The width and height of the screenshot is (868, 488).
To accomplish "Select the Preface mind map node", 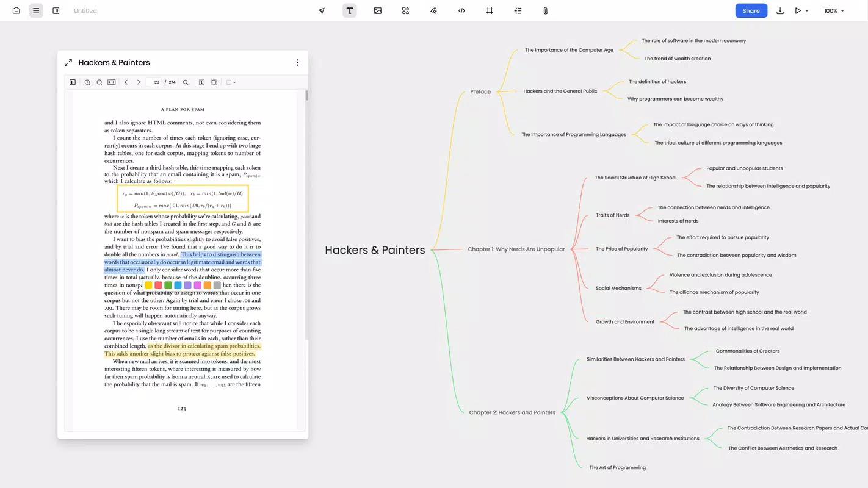I will pyautogui.click(x=480, y=91).
